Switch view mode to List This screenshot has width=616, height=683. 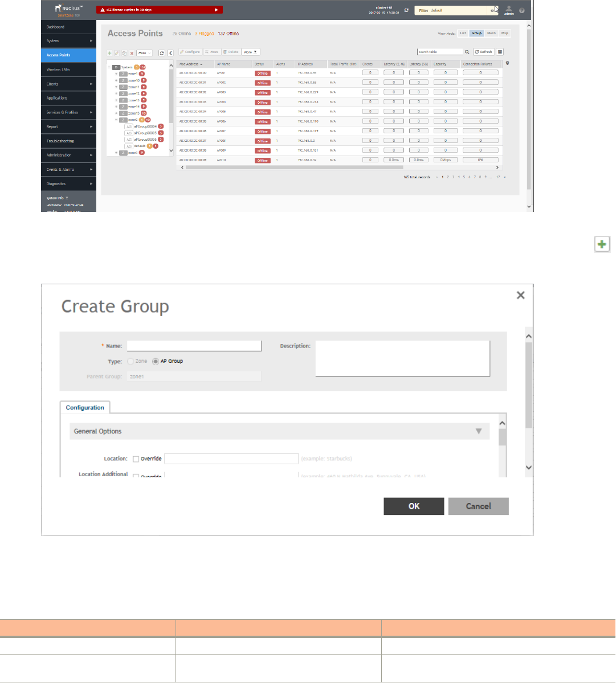(x=463, y=33)
